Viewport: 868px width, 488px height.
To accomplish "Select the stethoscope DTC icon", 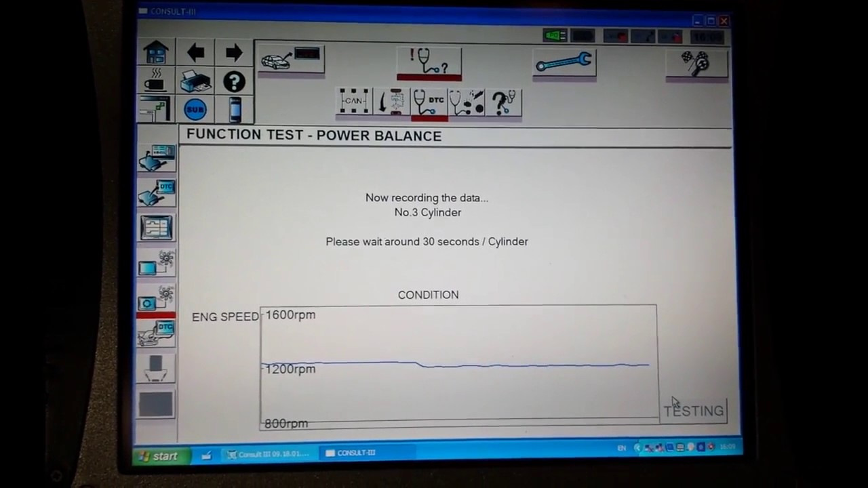I will (x=429, y=102).
